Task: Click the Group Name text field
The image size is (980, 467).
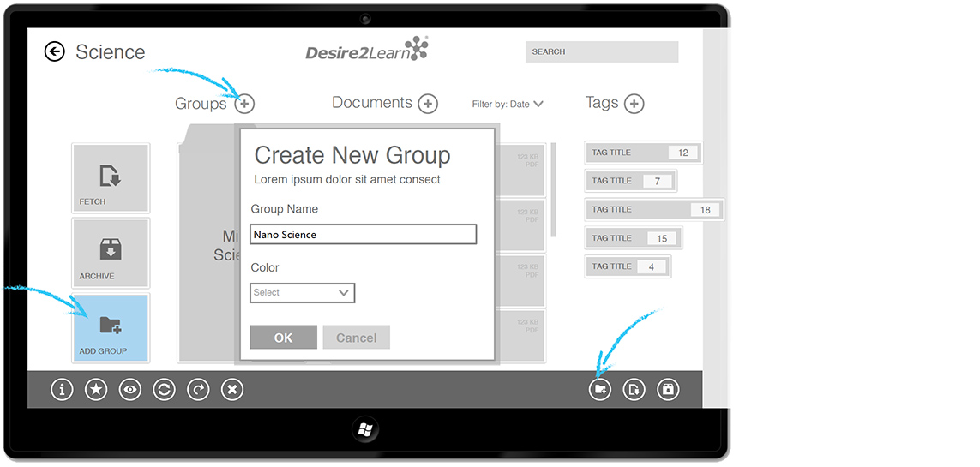Action: point(363,235)
